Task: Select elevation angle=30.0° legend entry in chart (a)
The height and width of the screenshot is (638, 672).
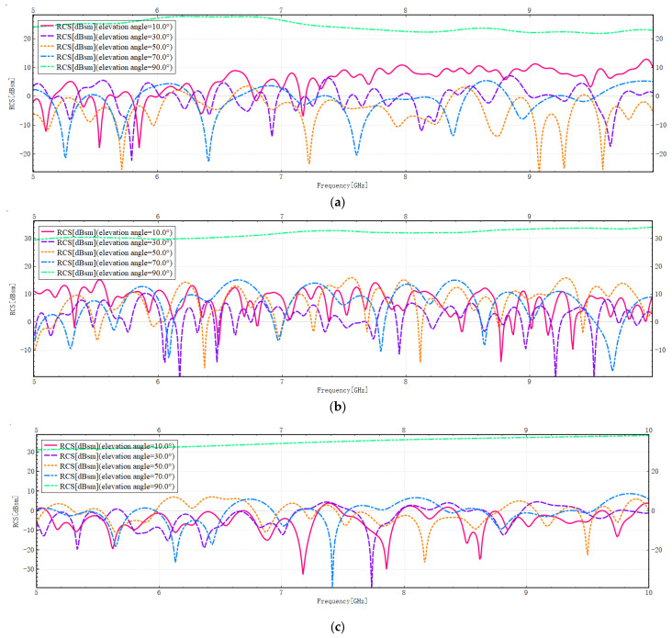Action: tap(106, 37)
